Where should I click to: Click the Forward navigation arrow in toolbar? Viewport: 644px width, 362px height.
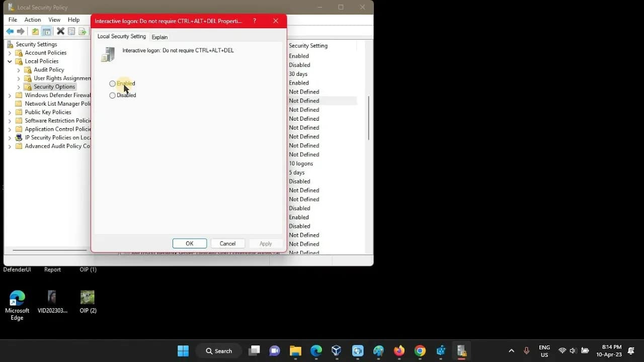(x=21, y=31)
